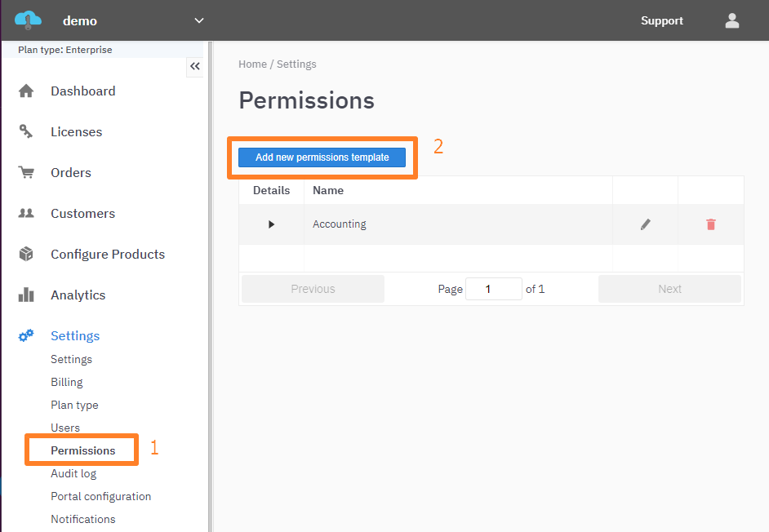Go to Home via breadcrumb

[x=252, y=64]
